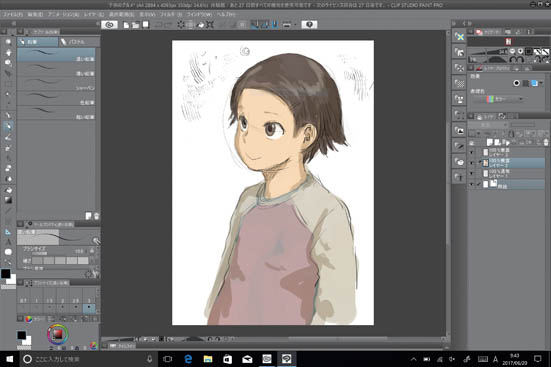Image resolution: width=551 pixels, height=367 pixels.
Task: Open the Window menu
Action: pyautogui.click(x=199, y=15)
